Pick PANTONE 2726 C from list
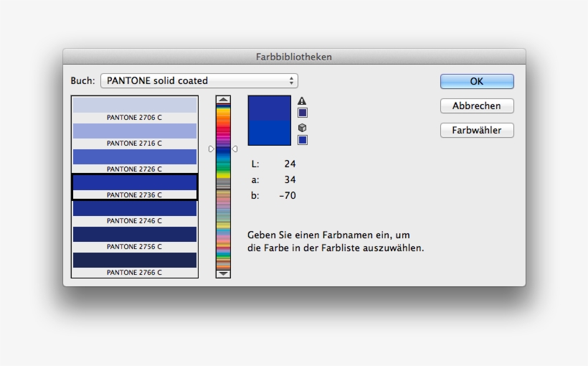This screenshot has height=366, width=588. [135, 161]
